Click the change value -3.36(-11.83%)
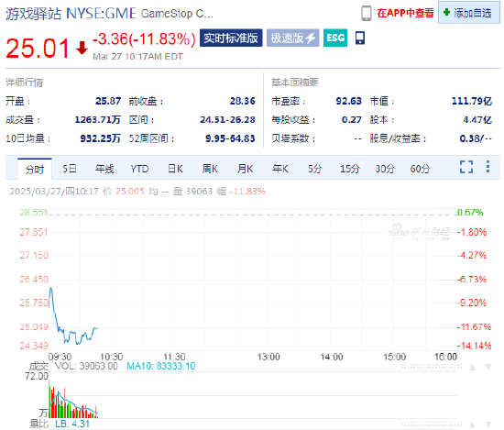 (144, 39)
